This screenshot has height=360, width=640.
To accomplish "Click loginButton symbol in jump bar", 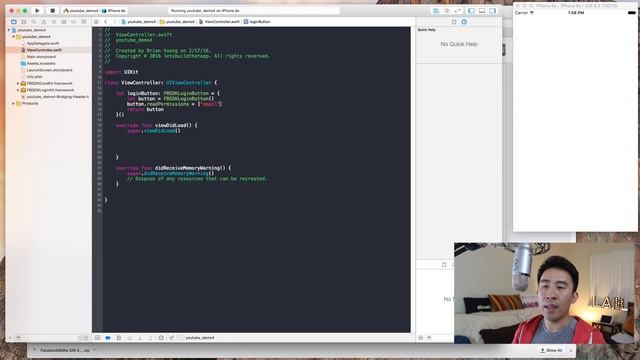I will tap(257, 22).
